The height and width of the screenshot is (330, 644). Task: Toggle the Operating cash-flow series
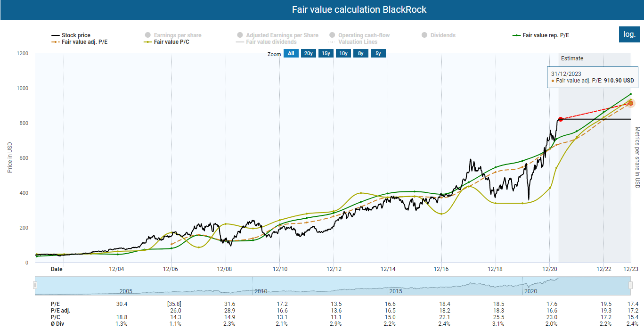click(359, 35)
